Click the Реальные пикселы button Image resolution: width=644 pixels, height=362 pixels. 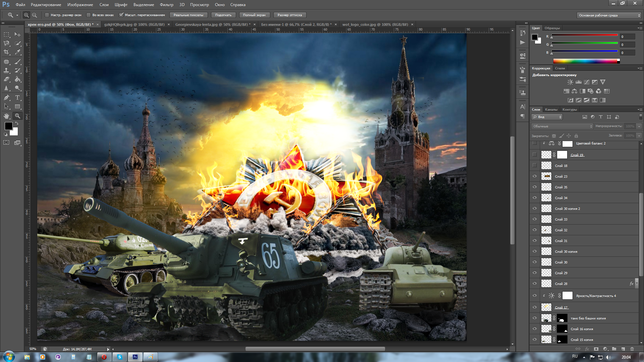(189, 15)
